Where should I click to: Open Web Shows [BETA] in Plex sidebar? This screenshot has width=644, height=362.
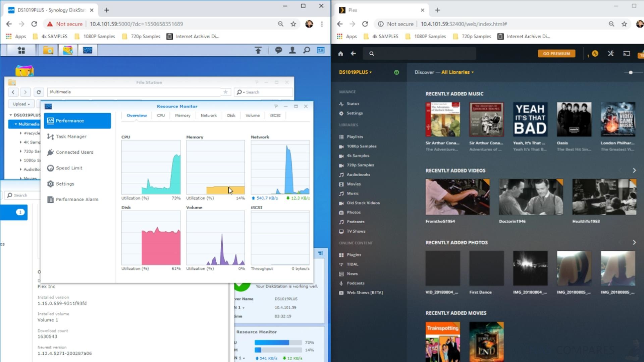pos(365,293)
